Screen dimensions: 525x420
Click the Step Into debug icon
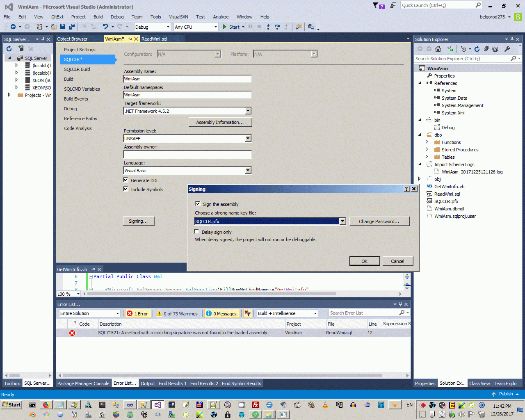[268, 27]
